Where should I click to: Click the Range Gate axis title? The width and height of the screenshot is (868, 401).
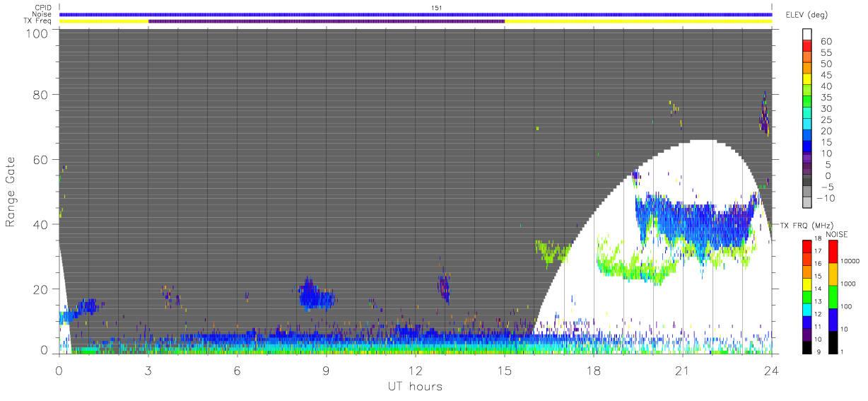click(11, 192)
